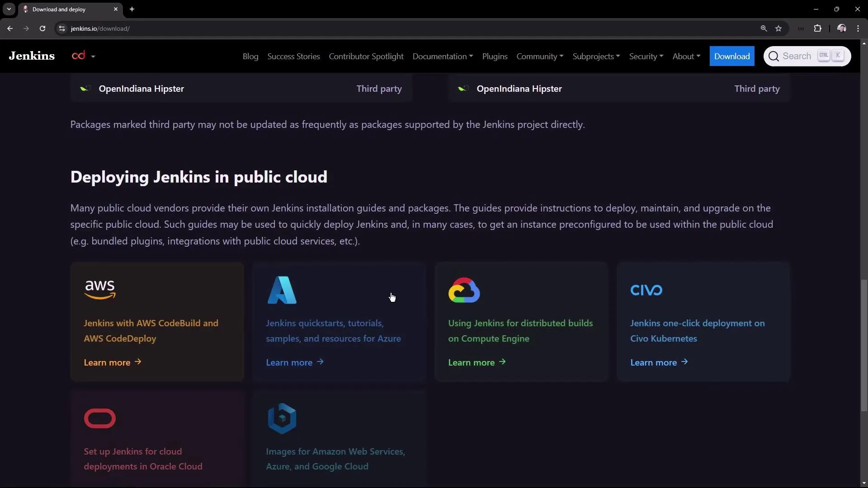Click the Civo logo icon
The width and height of the screenshot is (868, 488).
point(646,290)
